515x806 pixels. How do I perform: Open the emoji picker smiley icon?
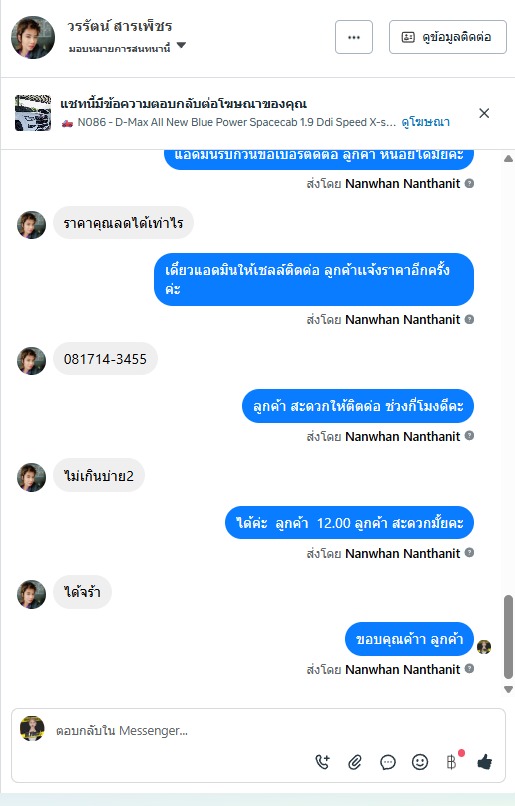(x=420, y=762)
